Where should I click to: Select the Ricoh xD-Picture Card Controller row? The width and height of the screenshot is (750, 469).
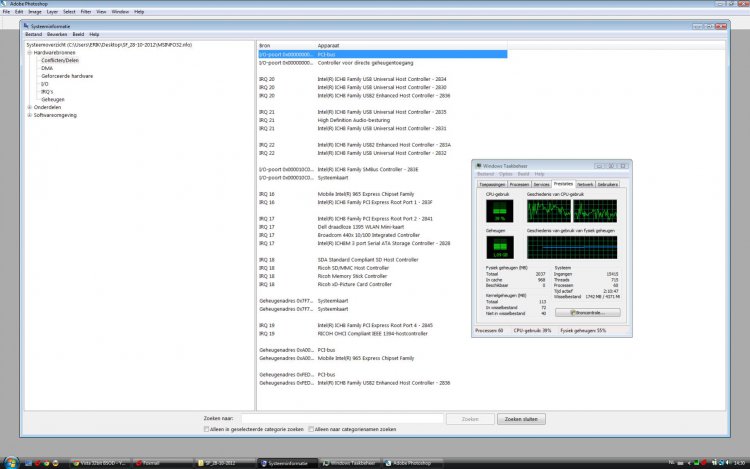tap(382, 284)
